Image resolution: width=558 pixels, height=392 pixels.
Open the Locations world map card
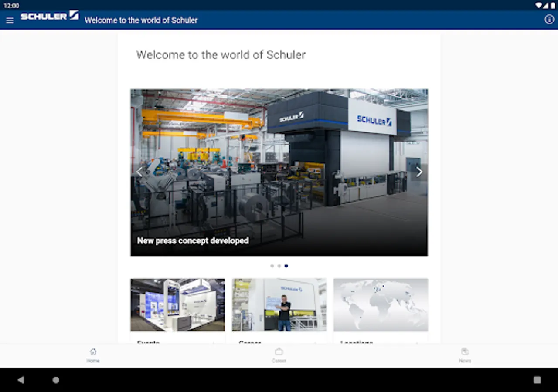click(381, 311)
